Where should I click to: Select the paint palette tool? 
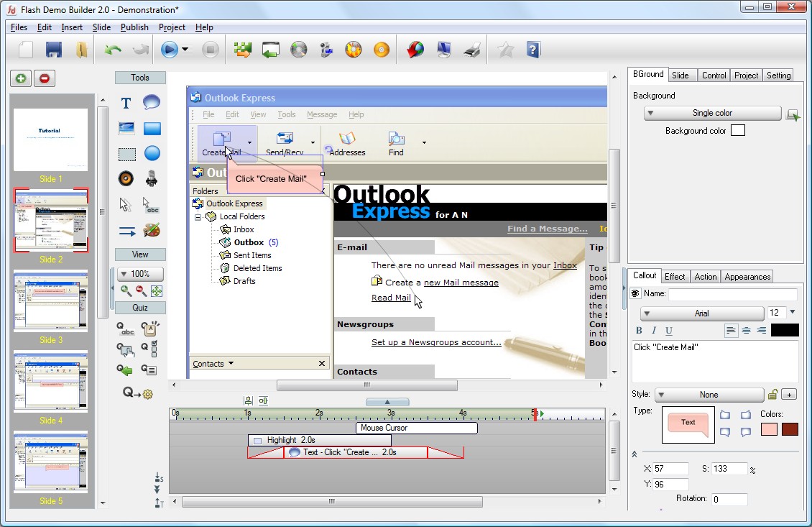point(152,230)
